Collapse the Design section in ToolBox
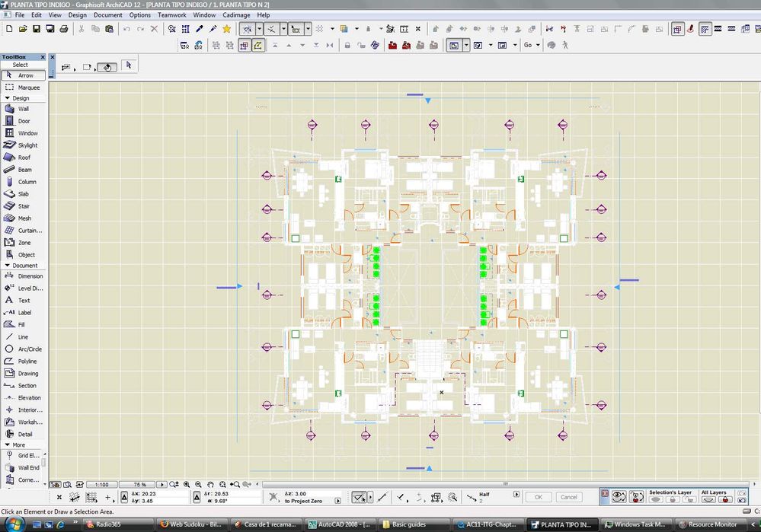The image size is (761, 532). 18,98
